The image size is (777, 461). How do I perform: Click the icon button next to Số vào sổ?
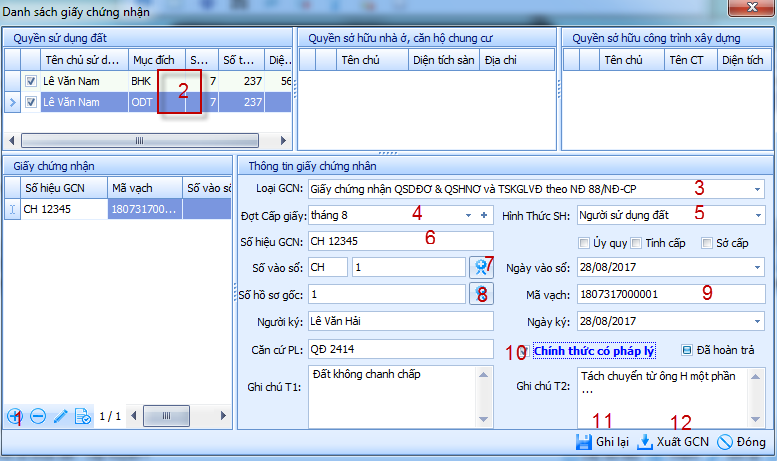[482, 267]
